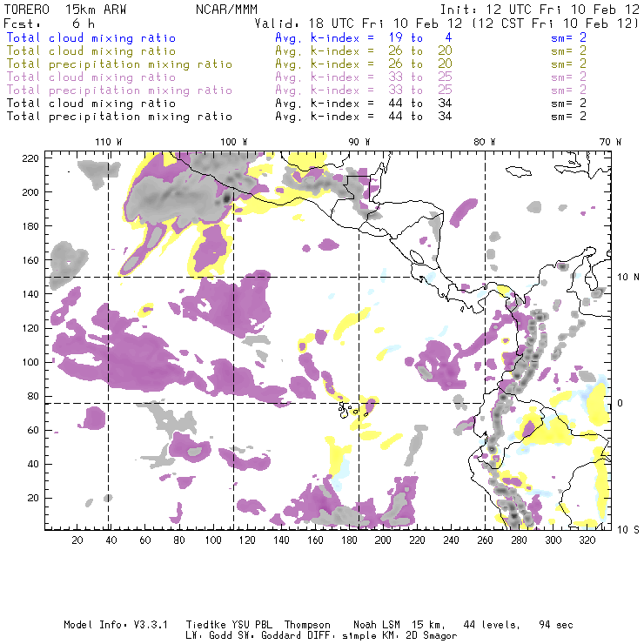Click the blue 'Total cloud mixing ratio' legend entry
Image resolution: width=644 pixels, height=644 pixels.
pos(91,37)
